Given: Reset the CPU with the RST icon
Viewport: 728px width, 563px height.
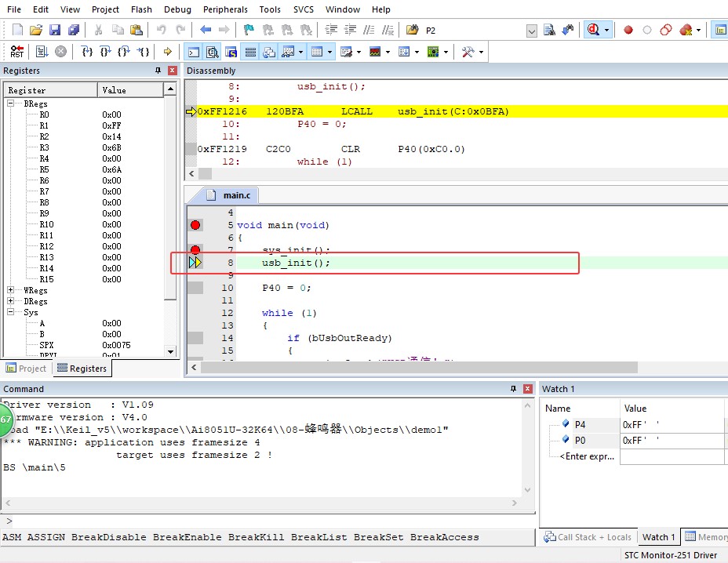Looking at the screenshot, I should coord(17,52).
